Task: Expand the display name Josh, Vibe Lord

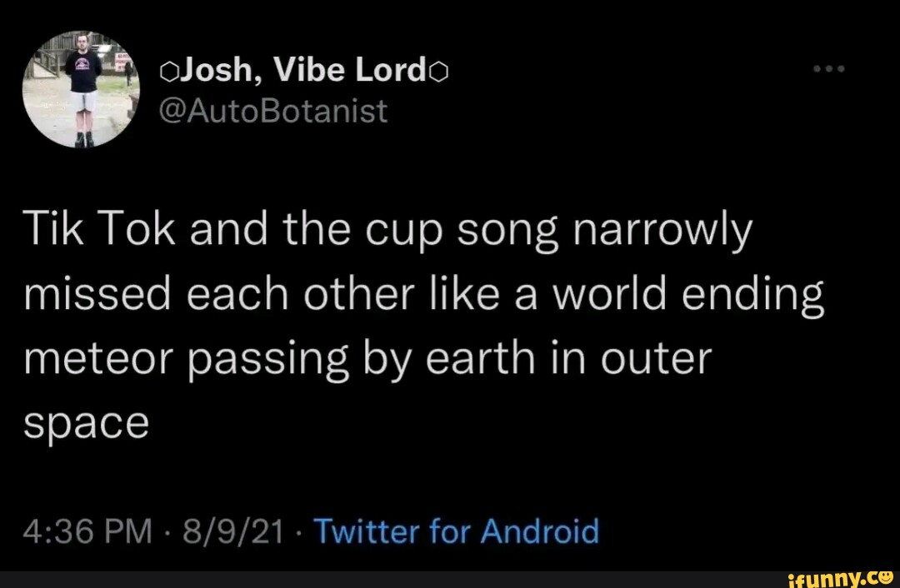Action: click(x=302, y=70)
